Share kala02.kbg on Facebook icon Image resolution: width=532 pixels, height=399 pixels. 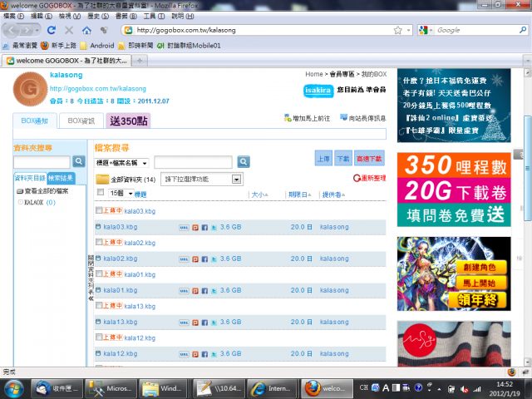coord(204,259)
